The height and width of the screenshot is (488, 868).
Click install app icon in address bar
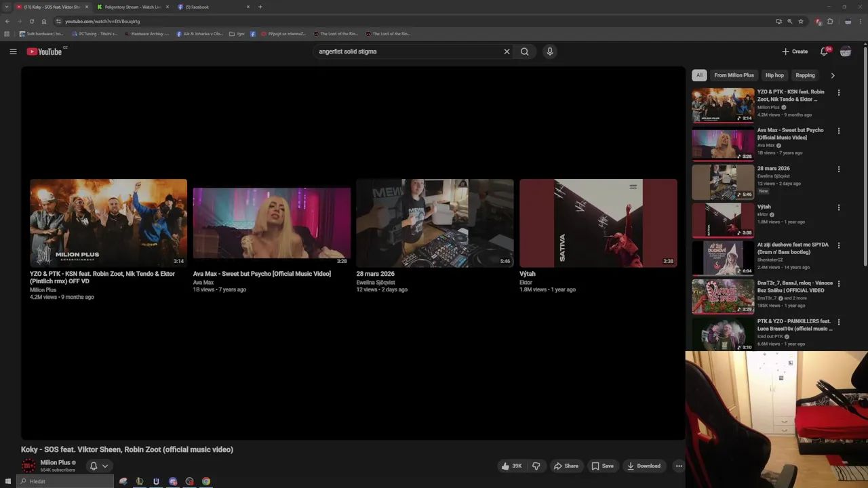[778, 21]
